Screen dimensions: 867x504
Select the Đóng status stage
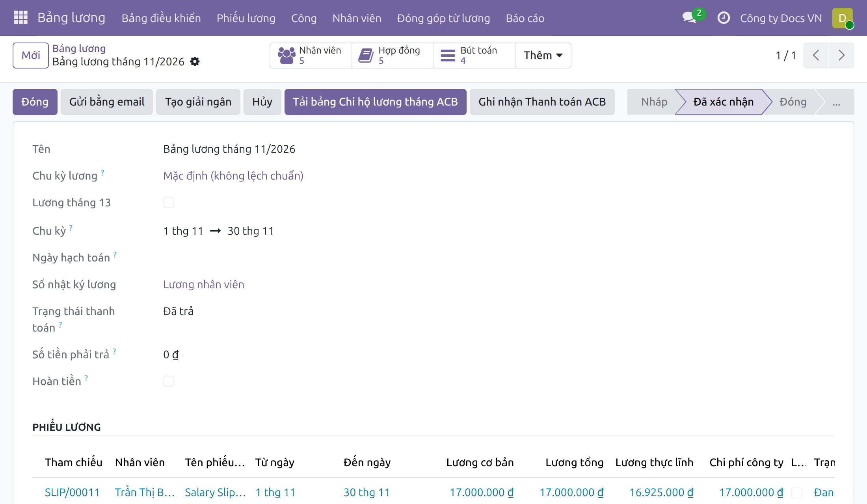click(x=793, y=102)
